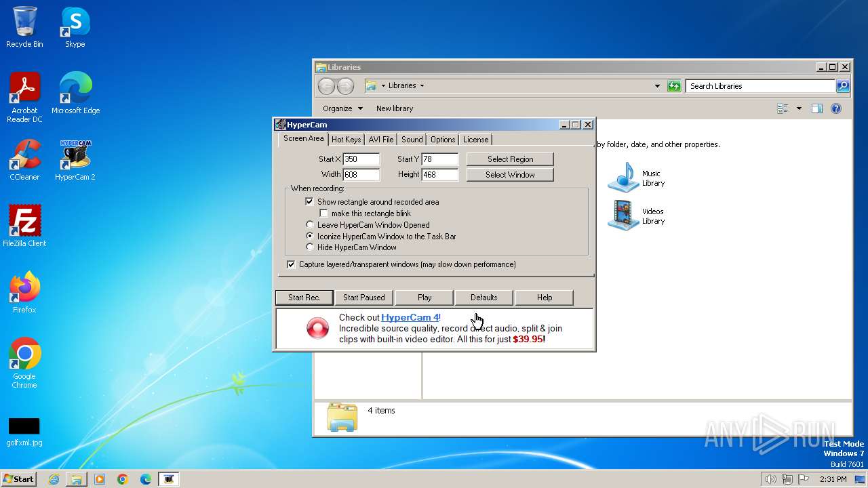Viewport: 868px width, 488px height.
Task: Select Hide HyperCam Window option
Action: point(310,247)
